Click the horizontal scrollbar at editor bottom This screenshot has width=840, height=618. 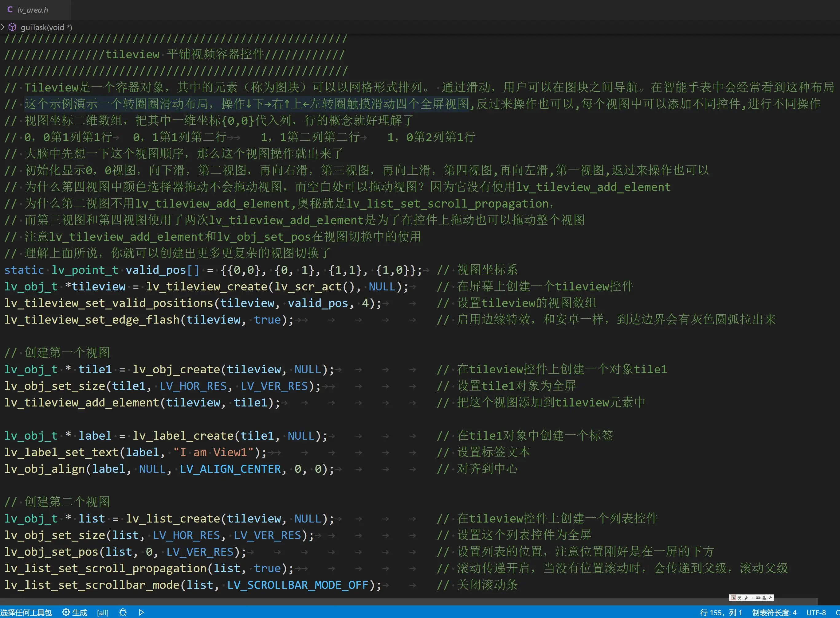pos(374,602)
